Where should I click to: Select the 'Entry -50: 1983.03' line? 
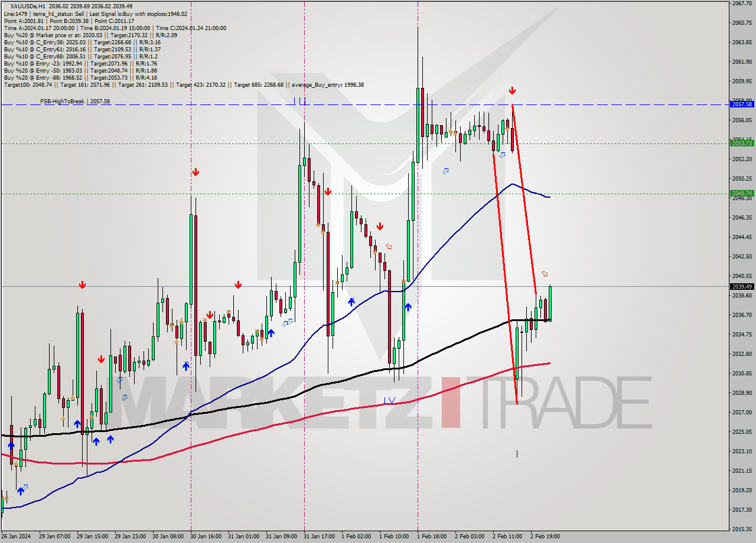click(80, 70)
